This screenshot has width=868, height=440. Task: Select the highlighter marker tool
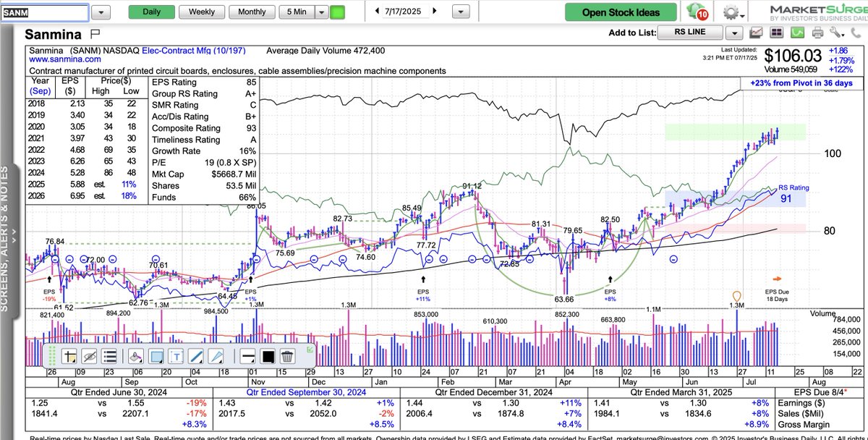[136, 356]
